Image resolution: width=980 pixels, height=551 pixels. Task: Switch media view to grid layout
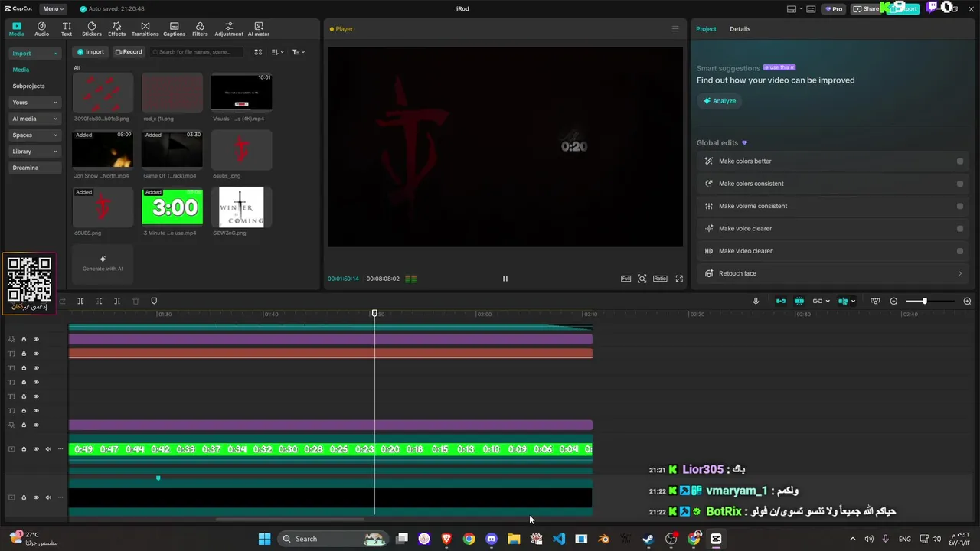[x=258, y=52]
